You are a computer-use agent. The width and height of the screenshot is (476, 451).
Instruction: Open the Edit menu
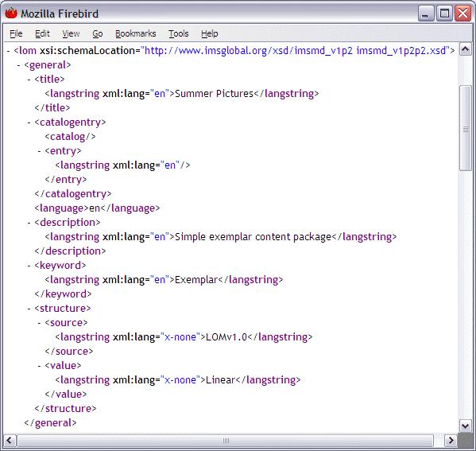(42, 33)
